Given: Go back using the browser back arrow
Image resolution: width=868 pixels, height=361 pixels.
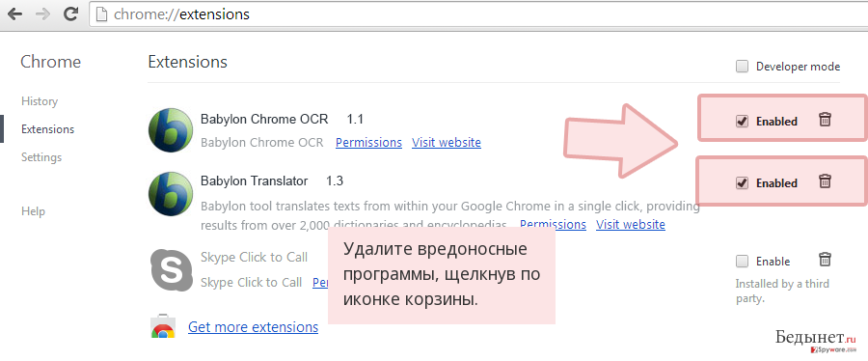Looking at the screenshot, I should point(14,14).
